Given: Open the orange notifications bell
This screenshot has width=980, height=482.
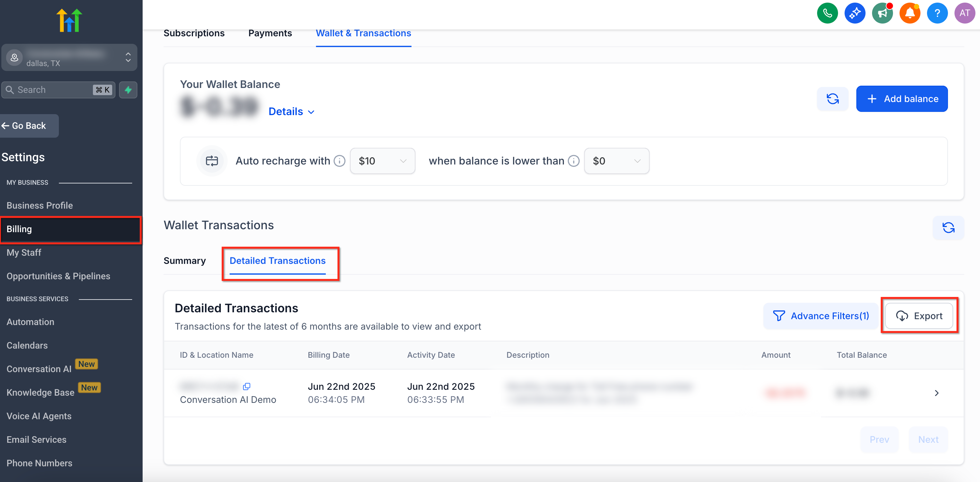Looking at the screenshot, I should tap(909, 13).
